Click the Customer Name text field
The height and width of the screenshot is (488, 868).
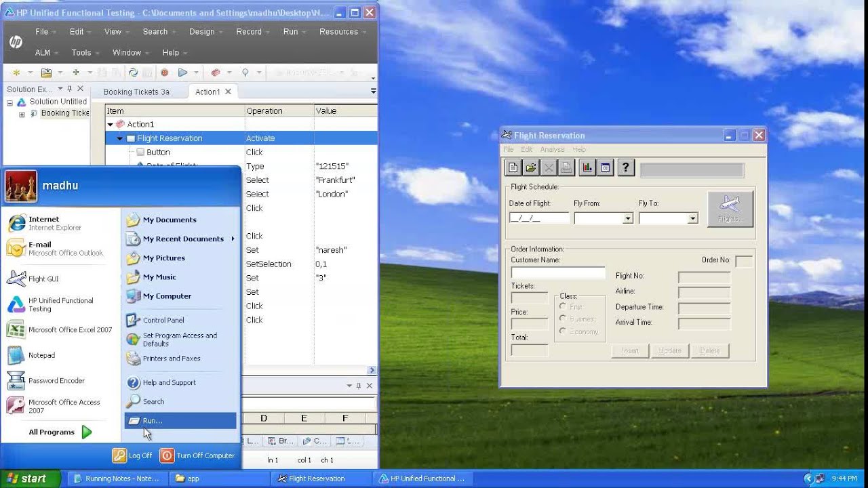[x=557, y=272]
